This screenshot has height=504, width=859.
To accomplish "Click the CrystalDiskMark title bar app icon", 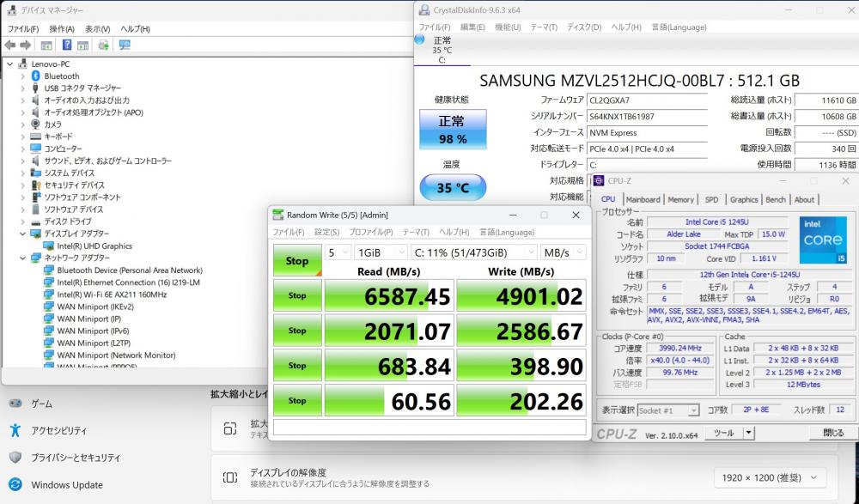I will click(278, 215).
